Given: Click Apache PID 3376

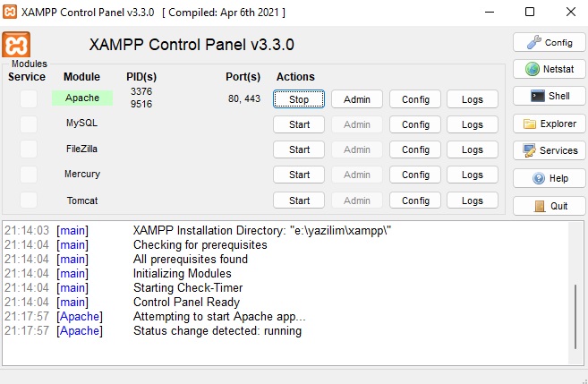Looking at the screenshot, I should [x=141, y=91].
